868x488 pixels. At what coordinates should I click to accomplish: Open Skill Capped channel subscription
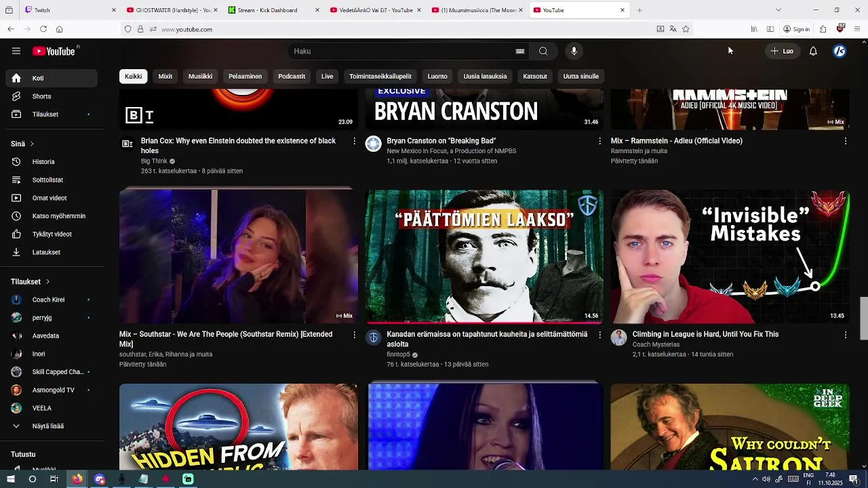pos(52,372)
